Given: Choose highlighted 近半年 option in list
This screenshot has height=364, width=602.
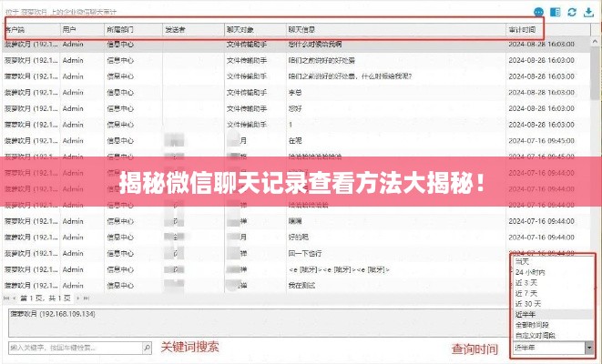Looking at the screenshot, I should click(553, 315).
